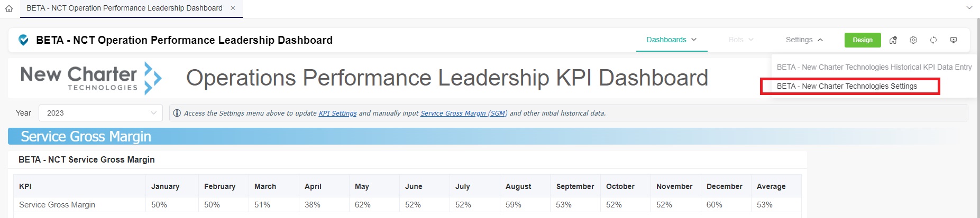The image size is (980, 218).
Task: Click the refresh arrows icon
Action: [933, 40]
